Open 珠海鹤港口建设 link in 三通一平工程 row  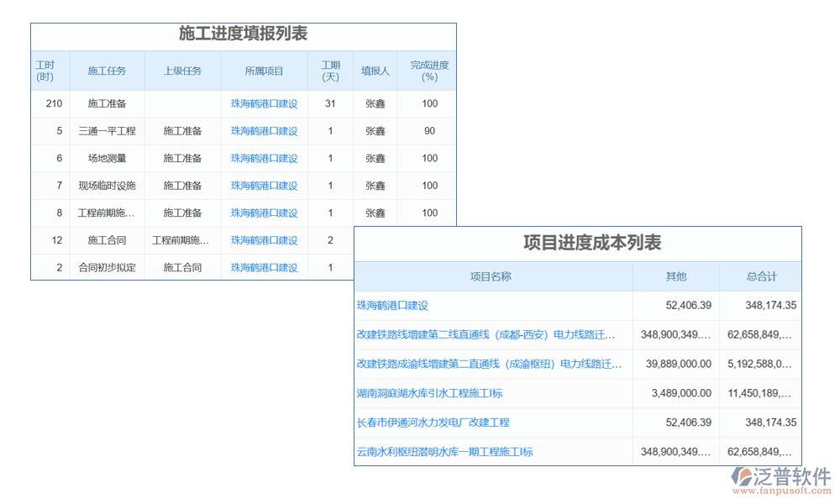click(x=264, y=131)
